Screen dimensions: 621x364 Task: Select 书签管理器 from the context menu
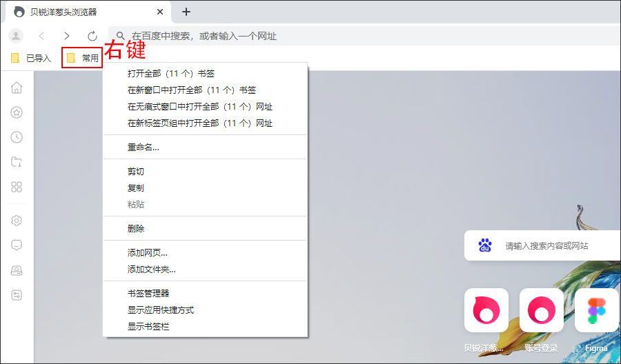coord(148,294)
